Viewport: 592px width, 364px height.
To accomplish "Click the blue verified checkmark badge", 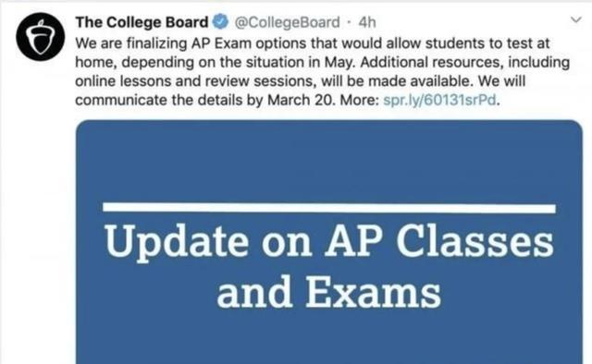I will (x=220, y=21).
